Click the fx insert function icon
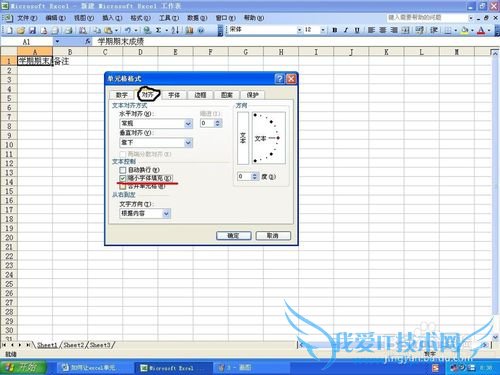The height and width of the screenshot is (375, 500). pyautogui.click(x=88, y=41)
